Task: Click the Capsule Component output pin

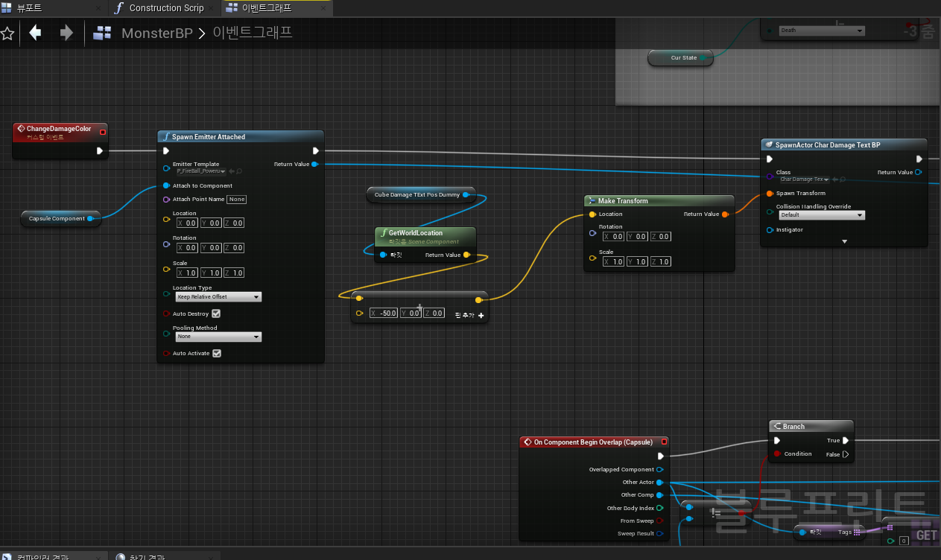Action: (x=90, y=218)
